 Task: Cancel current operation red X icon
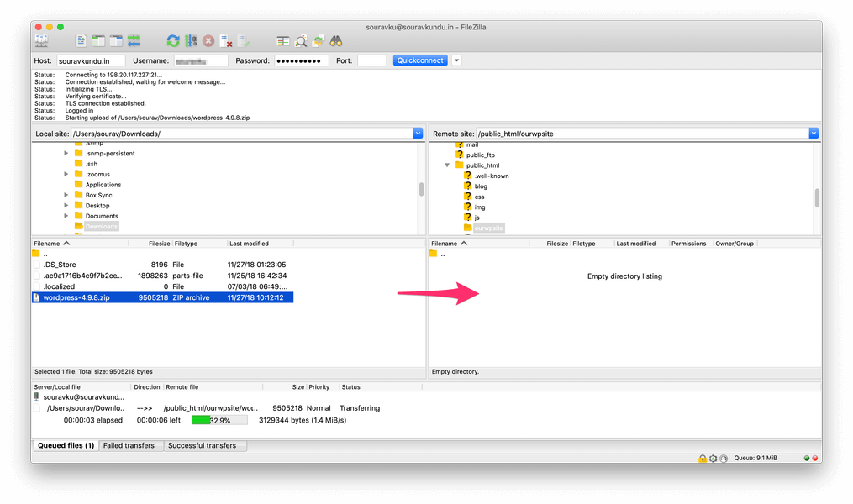208,41
